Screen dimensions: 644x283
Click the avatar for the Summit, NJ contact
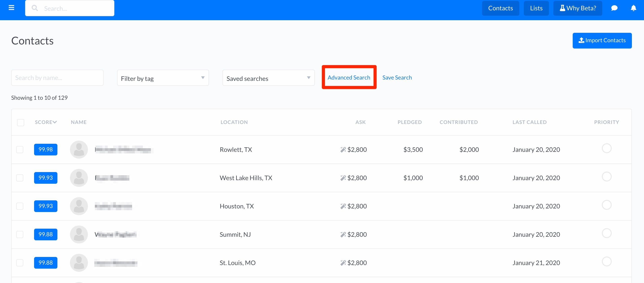79,234
